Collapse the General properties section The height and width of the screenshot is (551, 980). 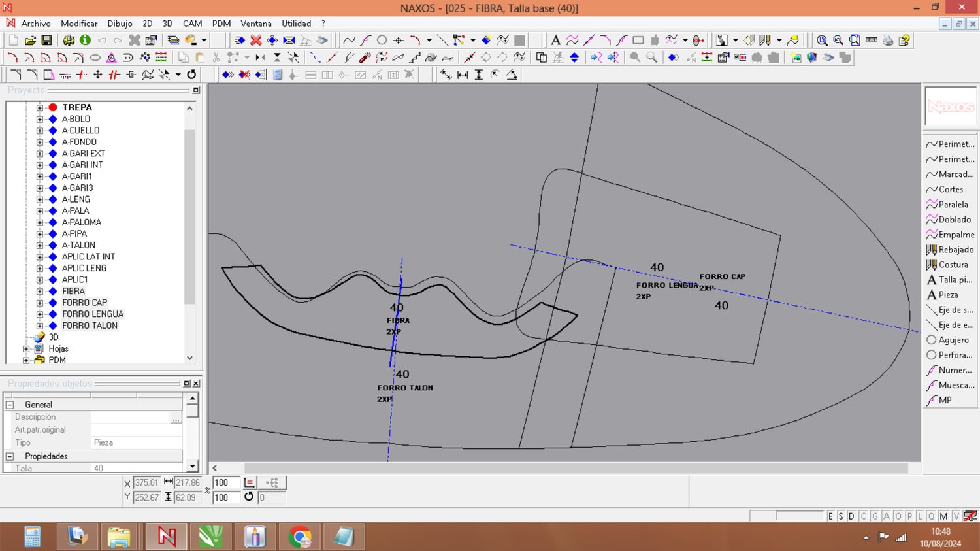10,405
